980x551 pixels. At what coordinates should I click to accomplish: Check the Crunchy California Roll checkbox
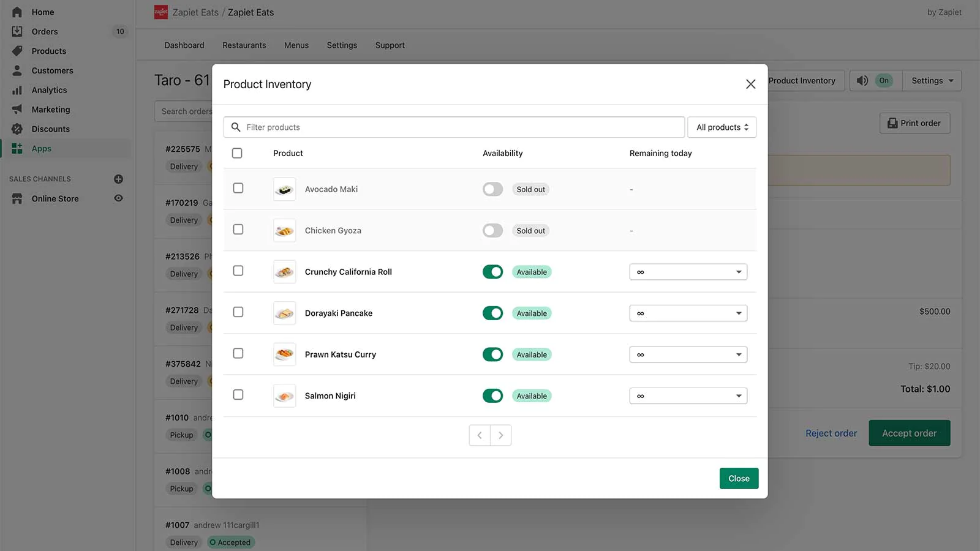pos(238,271)
